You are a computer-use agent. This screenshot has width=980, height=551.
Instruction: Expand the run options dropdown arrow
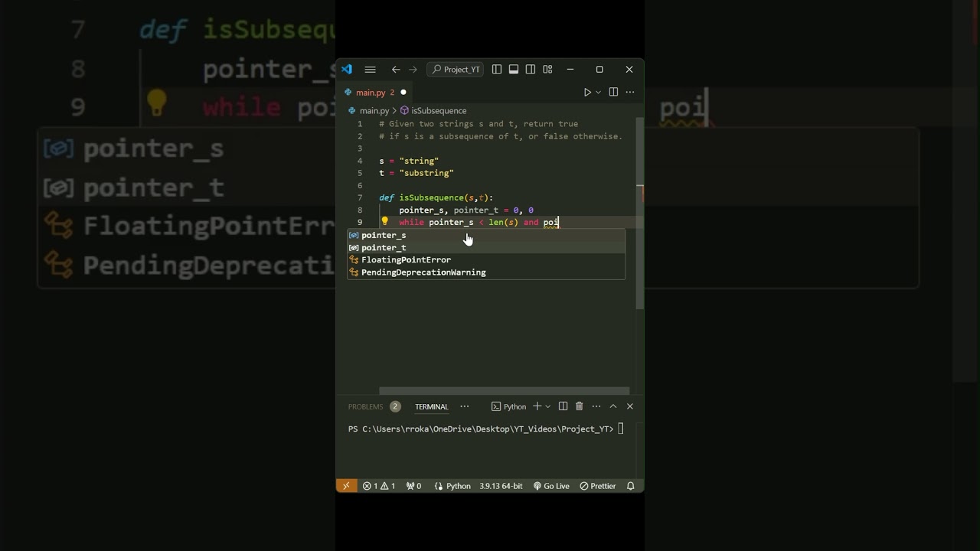point(598,93)
